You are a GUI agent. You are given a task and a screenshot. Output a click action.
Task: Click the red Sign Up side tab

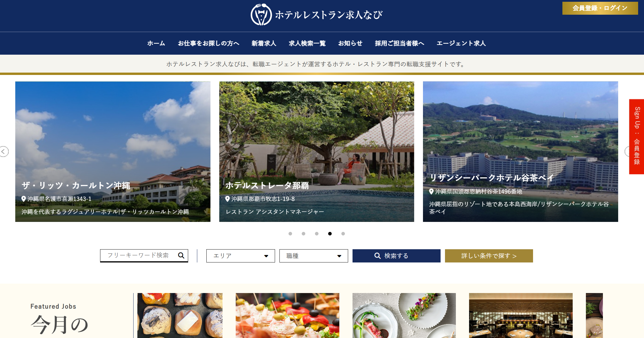(636, 137)
